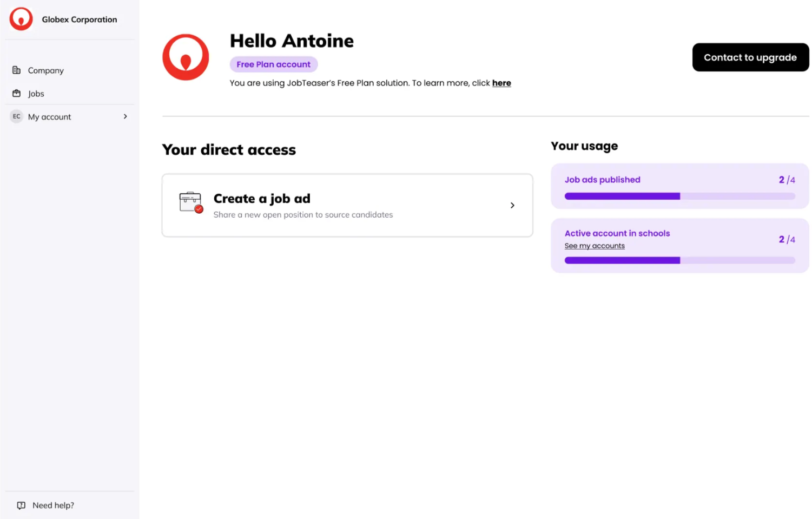Viewport: 812px width, 519px height.
Task: Open the Company menu item
Action: (x=46, y=70)
